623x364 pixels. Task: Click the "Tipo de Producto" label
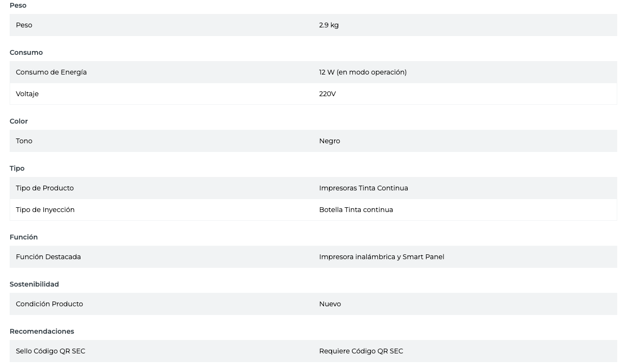point(45,188)
